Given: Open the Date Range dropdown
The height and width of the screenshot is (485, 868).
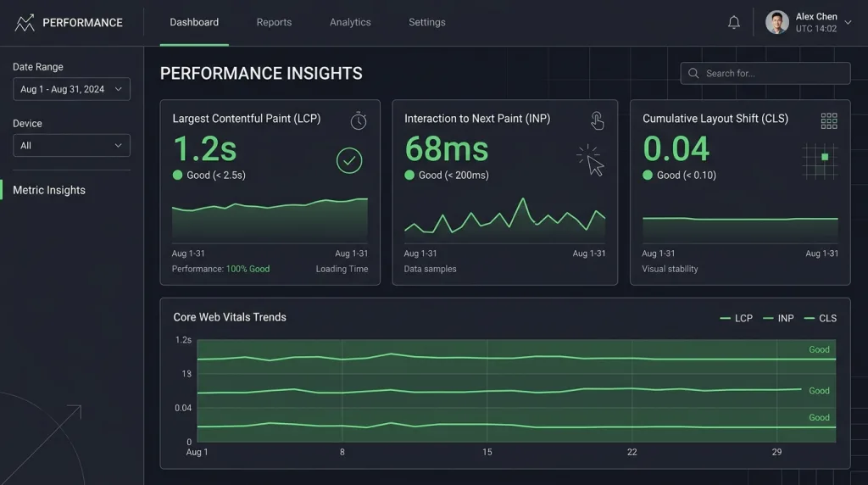Looking at the screenshot, I should (x=71, y=89).
